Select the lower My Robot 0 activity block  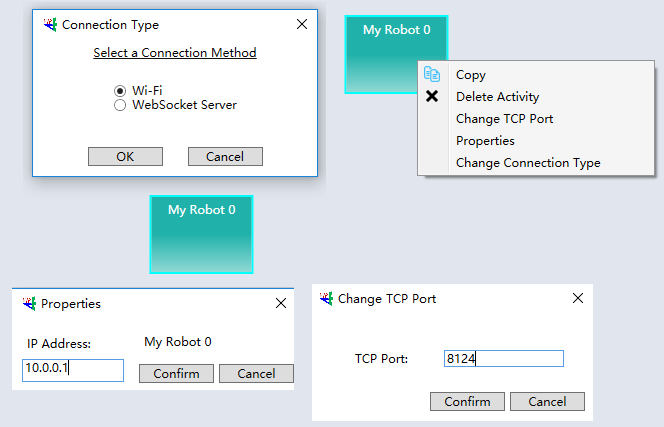pos(202,234)
